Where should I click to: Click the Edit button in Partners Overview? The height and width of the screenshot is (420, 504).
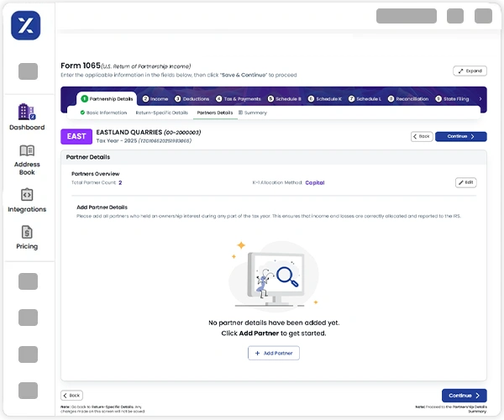click(465, 182)
